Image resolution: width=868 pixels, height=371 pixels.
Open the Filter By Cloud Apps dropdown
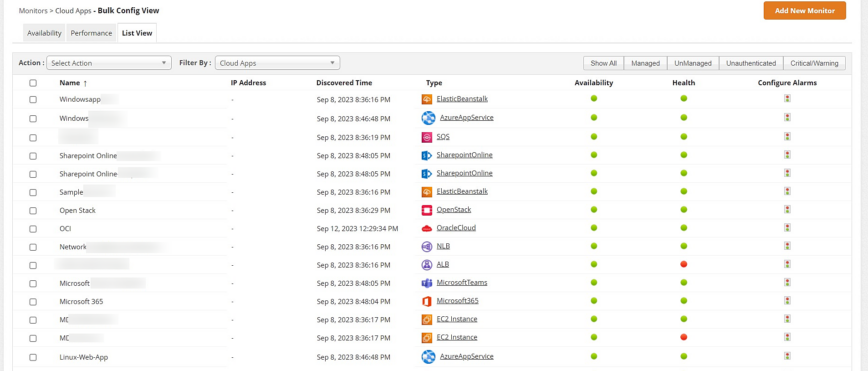tap(277, 63)
